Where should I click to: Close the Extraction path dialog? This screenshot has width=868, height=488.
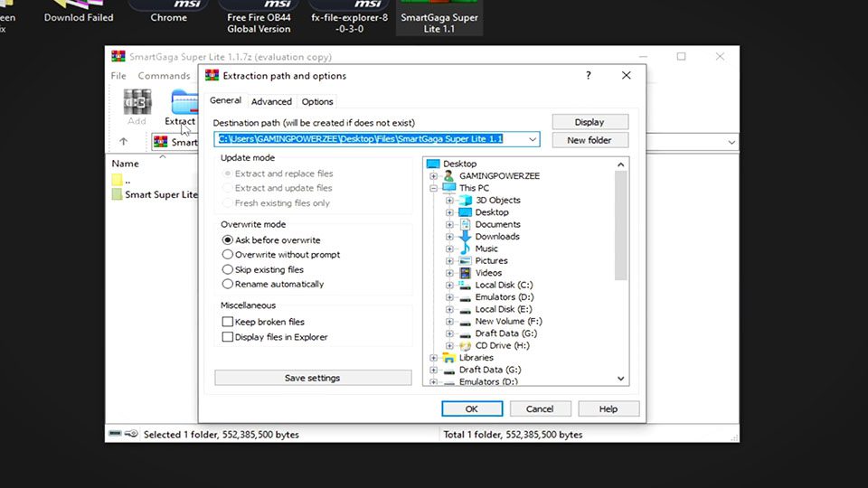[x=626, y=75]
